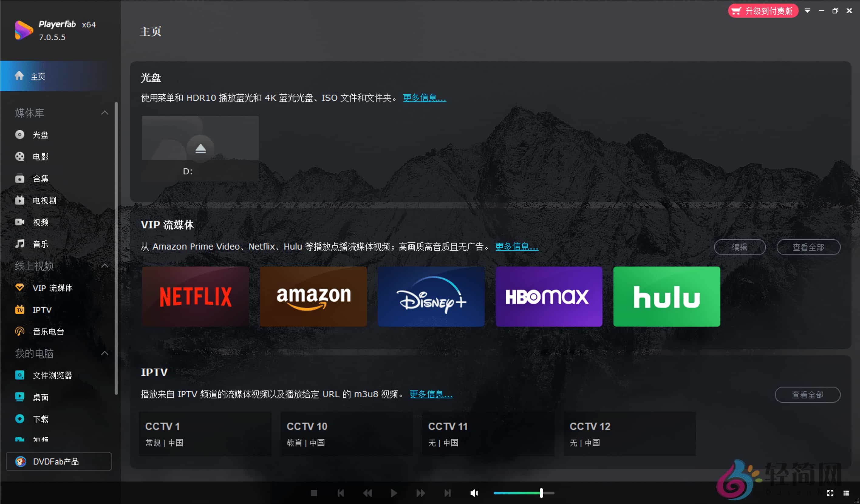This screenshot has width=860, height=504.
Task: Click 查看全部 in IPTV section
Action: [x=808, y=395]
